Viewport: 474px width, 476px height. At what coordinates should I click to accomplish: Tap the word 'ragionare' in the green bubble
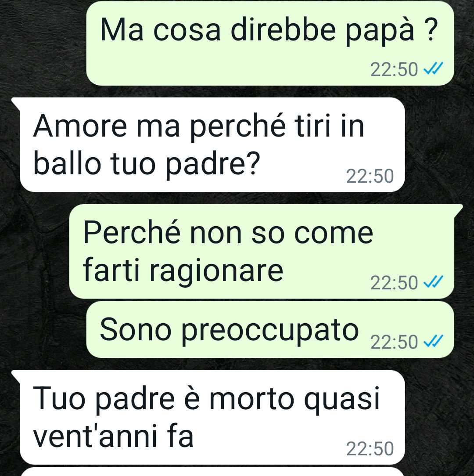coord(216,272)
